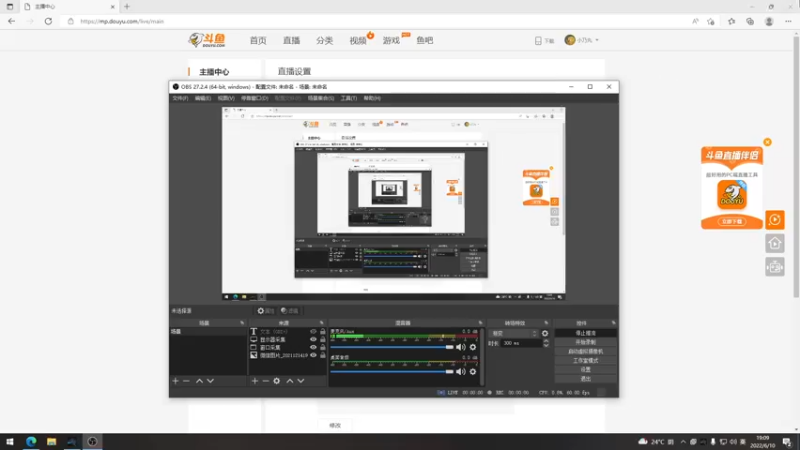Open the 分类 link in the Douyu navigation
This screenshot has width=800, height=450.
pos(324,40)
